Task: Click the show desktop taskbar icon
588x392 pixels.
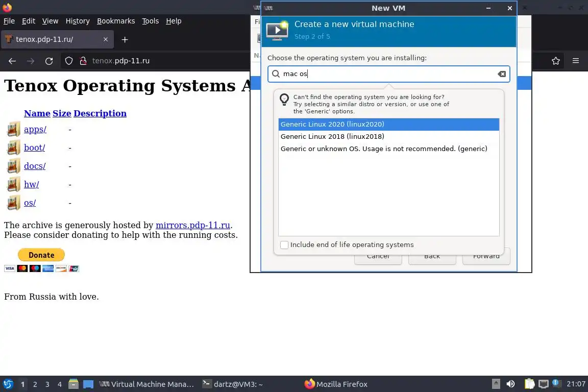Action: tap(88, 384)
